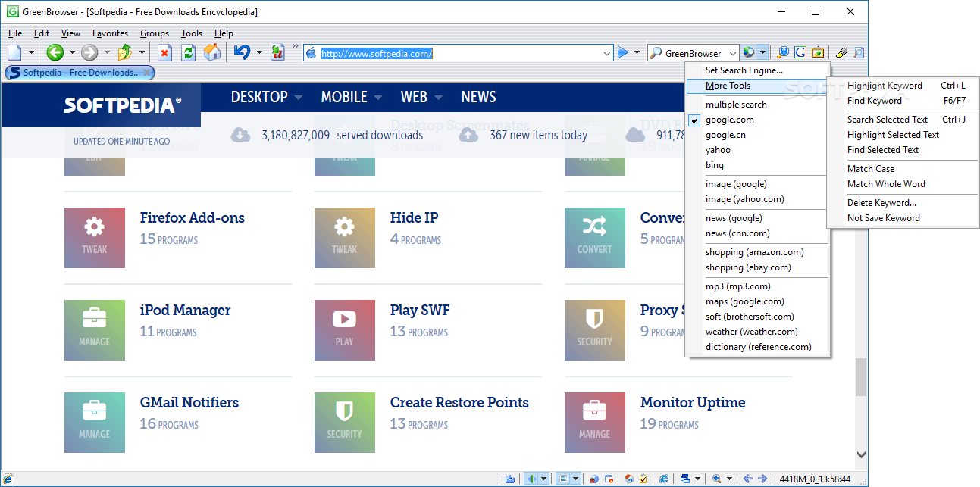The width and height of the screenshot is (980, 487).
Task: Open dropdown arrow beside New page icon
Action: 31,52
